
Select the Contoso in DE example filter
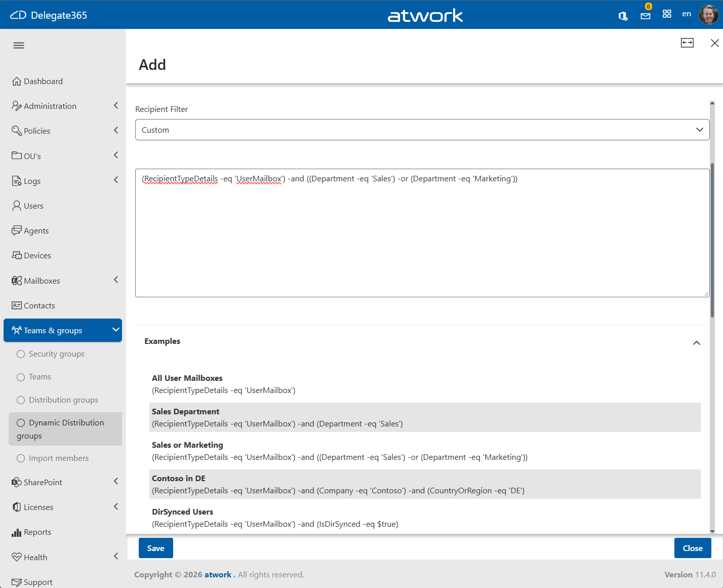pos(425,484)
